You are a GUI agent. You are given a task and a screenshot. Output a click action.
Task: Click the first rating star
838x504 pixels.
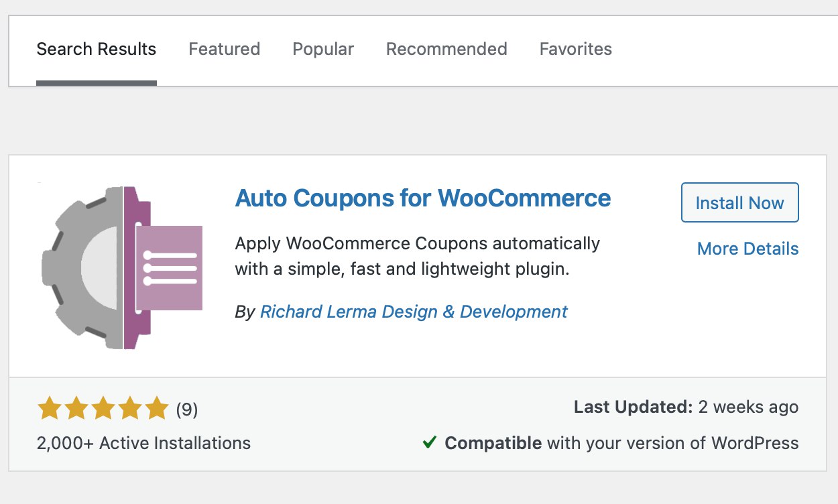point(49,408)
